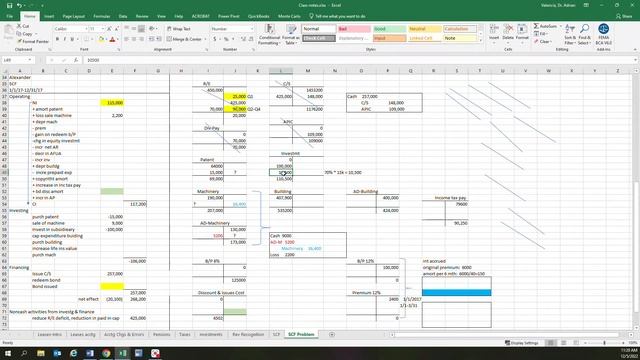Click the Copy button

[x=25, y=34]
